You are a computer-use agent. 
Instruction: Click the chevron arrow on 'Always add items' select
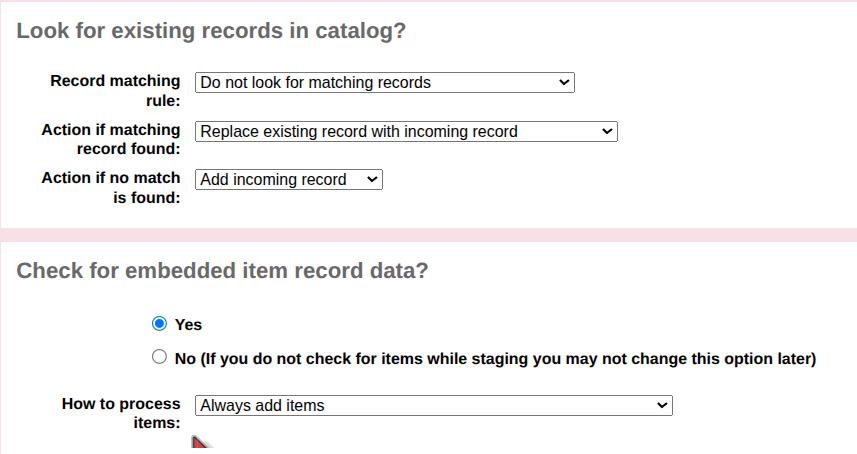662,406
